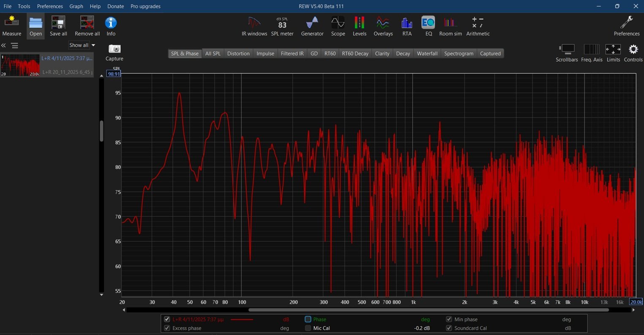Click the Pro upgrades link

coord(145,6)
